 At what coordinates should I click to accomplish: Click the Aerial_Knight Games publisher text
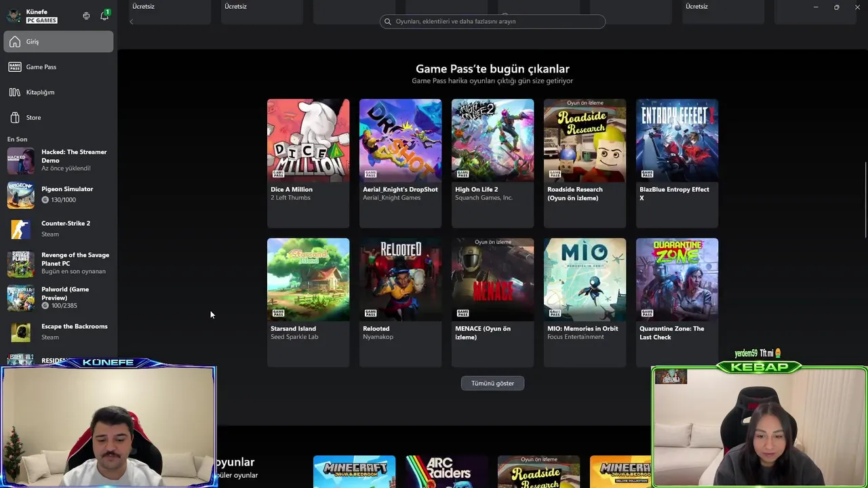(391, 198)
